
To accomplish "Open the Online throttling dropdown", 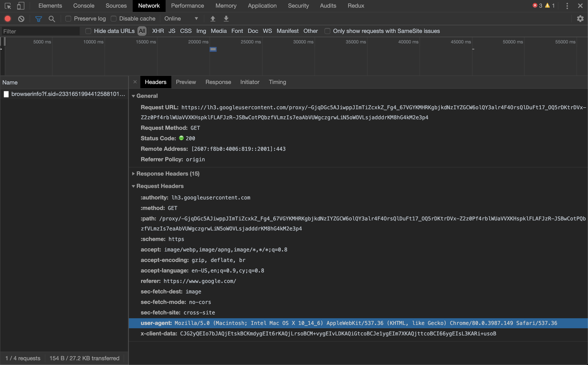I will [x=181, y=19].
